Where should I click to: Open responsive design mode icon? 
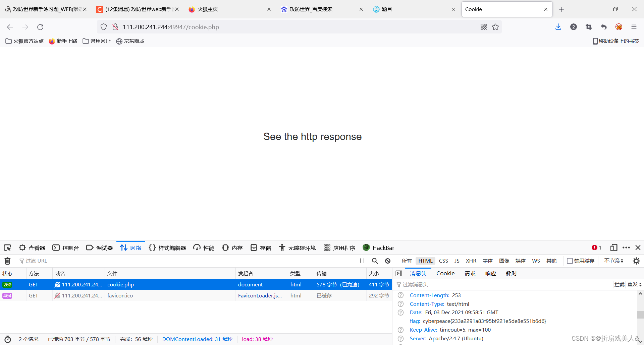pos(613,248)
